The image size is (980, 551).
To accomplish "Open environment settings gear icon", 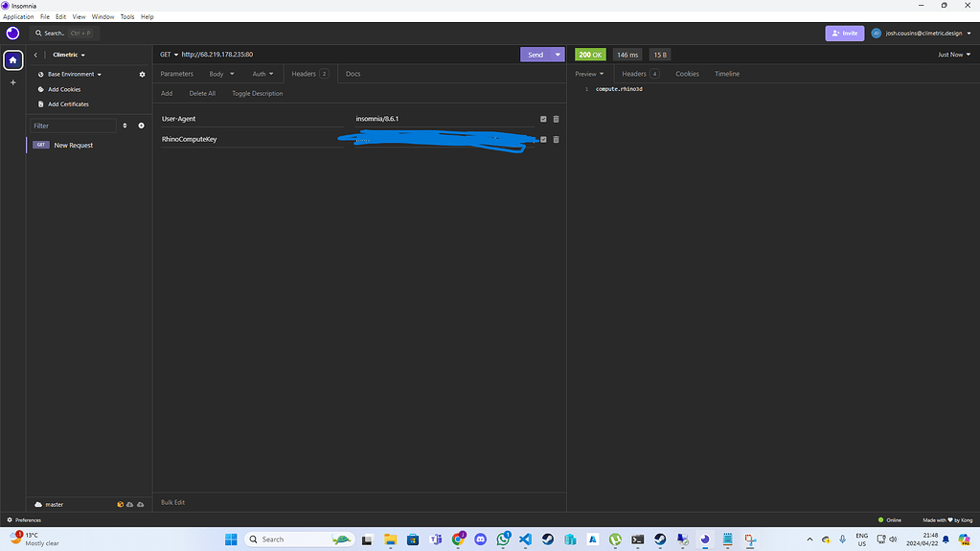I will coord(142,75).
